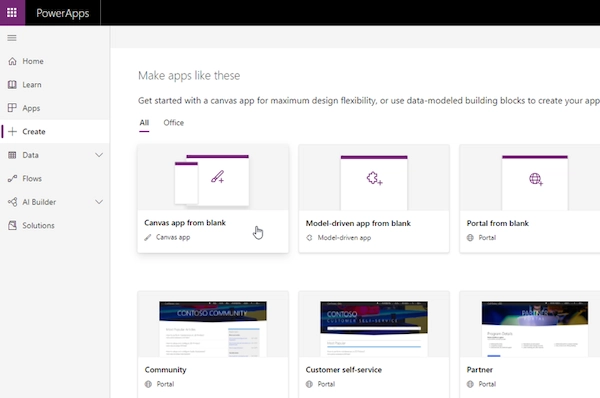Click the Contoso Customer Self-Service thumbnail
Viewport: 600px width, 398px height.
(x=374, y=329)
